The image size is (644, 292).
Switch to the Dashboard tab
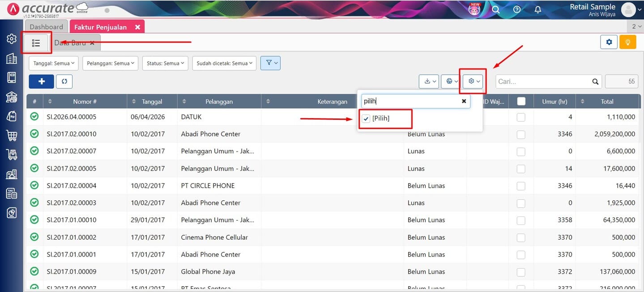click(47, 27)
